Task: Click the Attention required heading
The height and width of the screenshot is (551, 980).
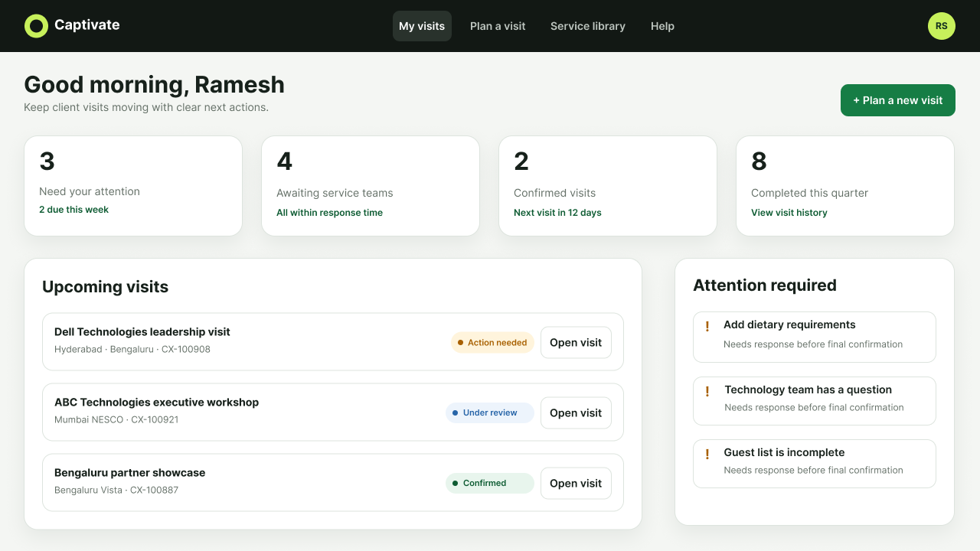Action: click(x=765, y=285)
